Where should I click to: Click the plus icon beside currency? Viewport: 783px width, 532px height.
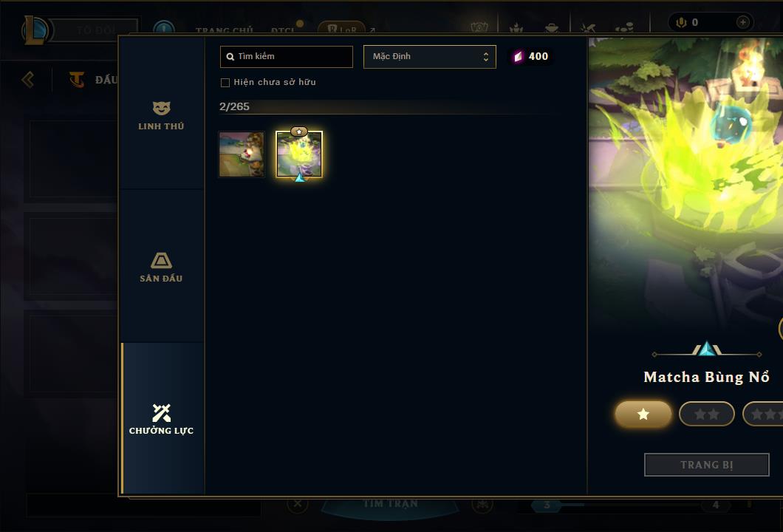point(742,22)
